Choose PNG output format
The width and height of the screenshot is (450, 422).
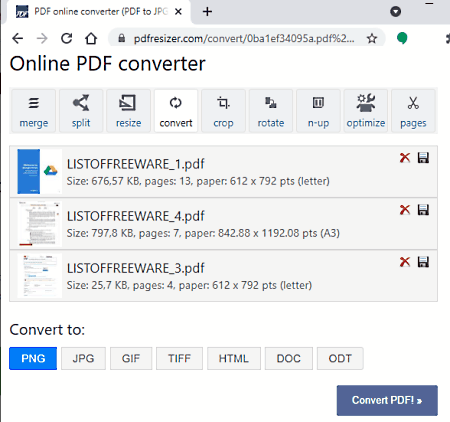tap(33, 358)
